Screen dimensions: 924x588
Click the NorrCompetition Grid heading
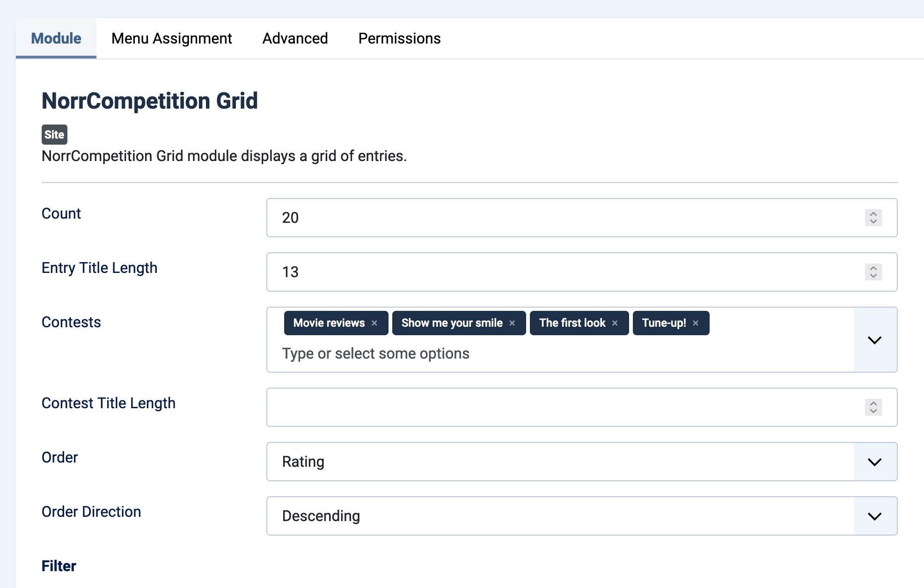(150, 101)
